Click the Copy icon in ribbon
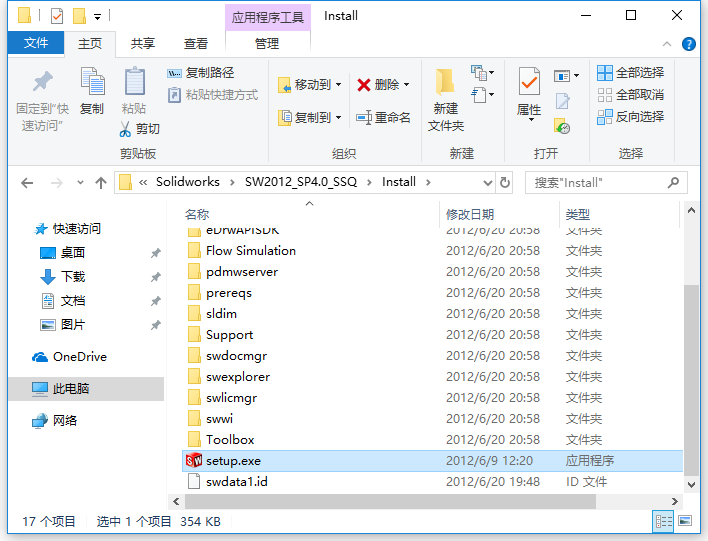This screenshot has height=541, width=708. coord(92,81)
